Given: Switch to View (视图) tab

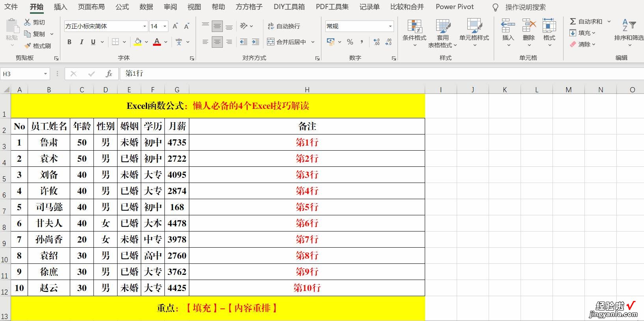Looking at the screenshot, I should click(194, 7).
